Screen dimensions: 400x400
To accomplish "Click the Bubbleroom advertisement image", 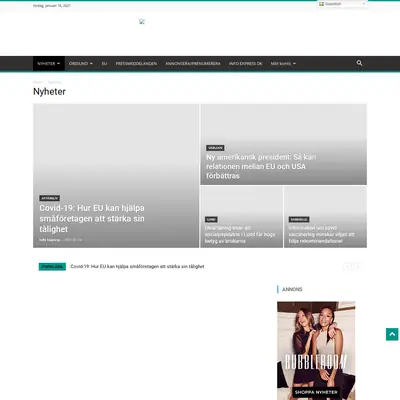I will (x=316, y=351).
